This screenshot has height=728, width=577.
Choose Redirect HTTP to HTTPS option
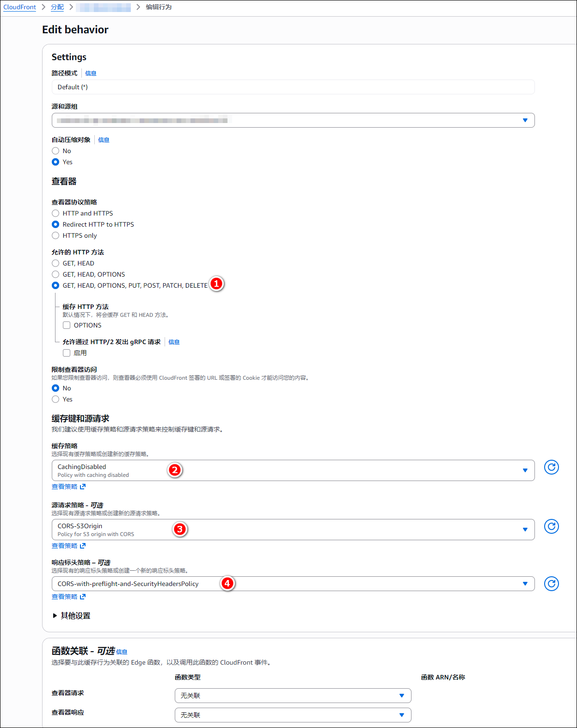55,224
